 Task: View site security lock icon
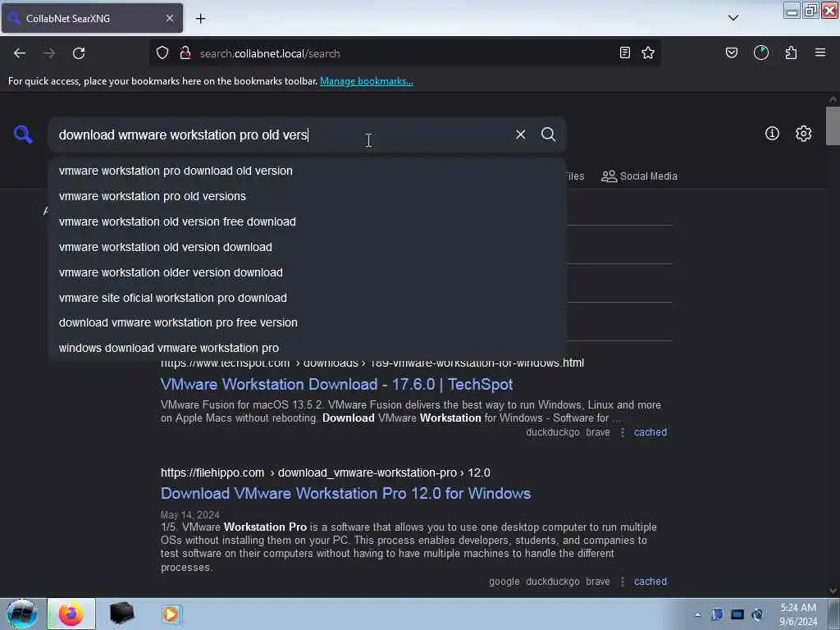185,52
